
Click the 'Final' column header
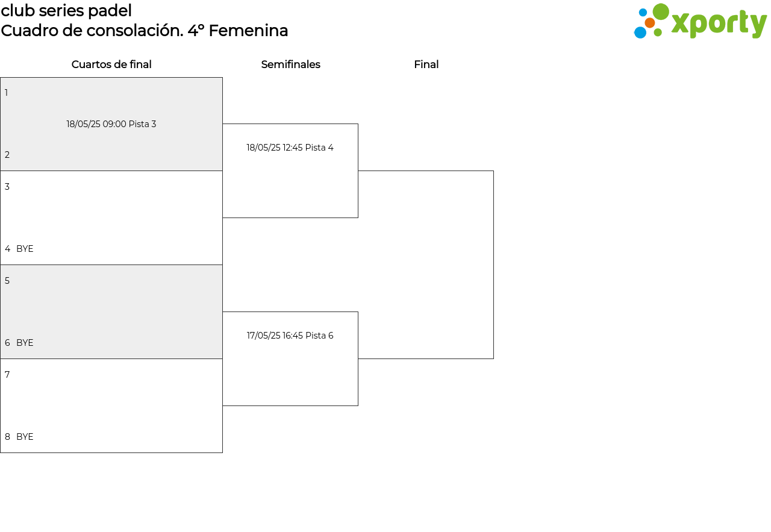tap(426, 64)
